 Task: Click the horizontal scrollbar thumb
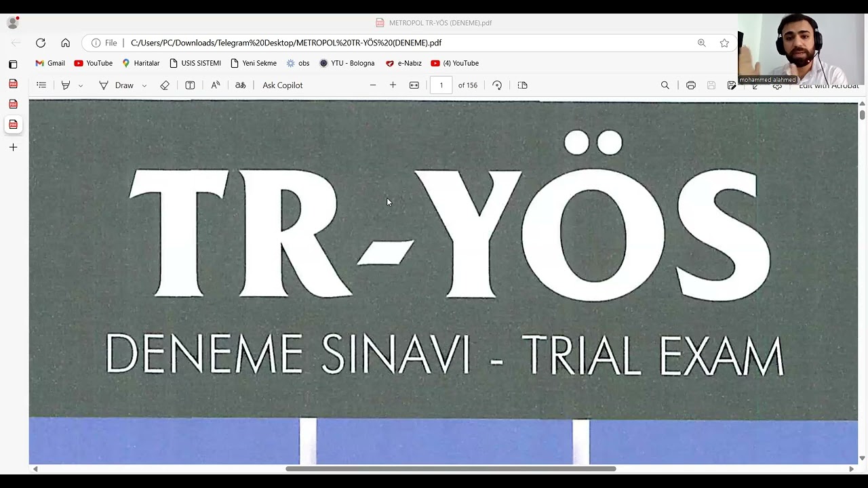pos(450,469)
